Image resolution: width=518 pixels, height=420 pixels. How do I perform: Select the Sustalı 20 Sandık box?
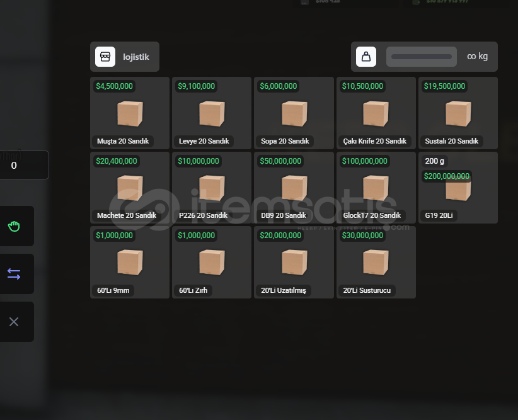point(458,113)
